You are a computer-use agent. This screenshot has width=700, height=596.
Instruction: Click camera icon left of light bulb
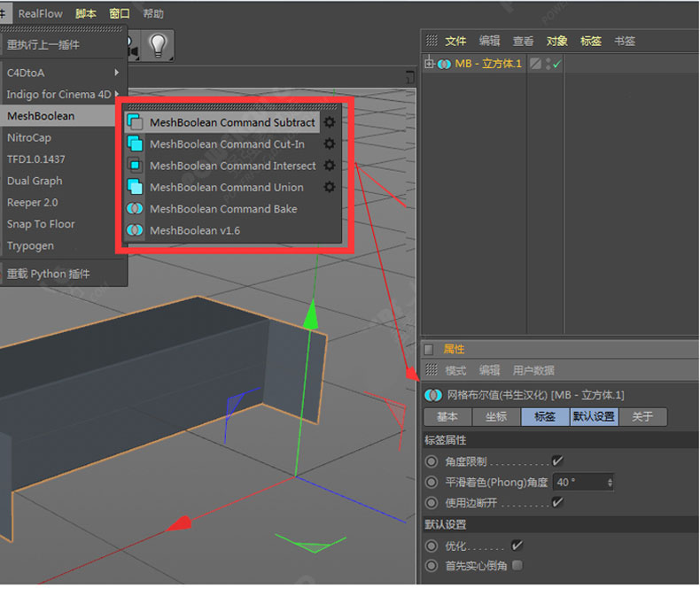tap(133, 45)
